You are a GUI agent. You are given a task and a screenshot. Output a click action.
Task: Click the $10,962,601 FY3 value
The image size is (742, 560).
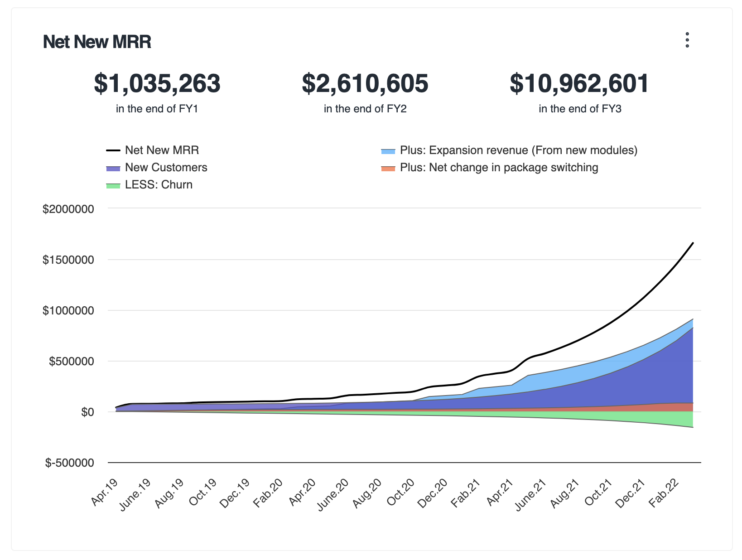pyautogui.click(x=579, y=83)
